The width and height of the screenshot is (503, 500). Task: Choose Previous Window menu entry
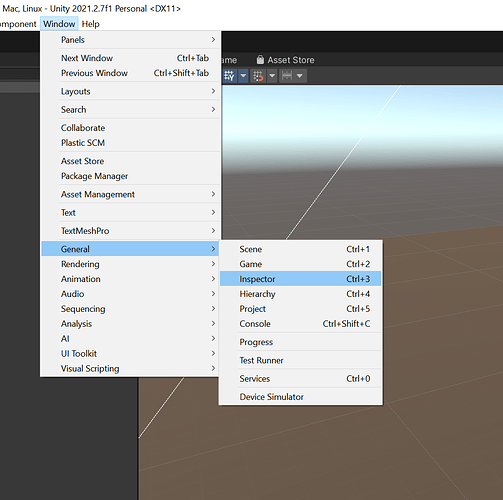[x=130, y=73]
